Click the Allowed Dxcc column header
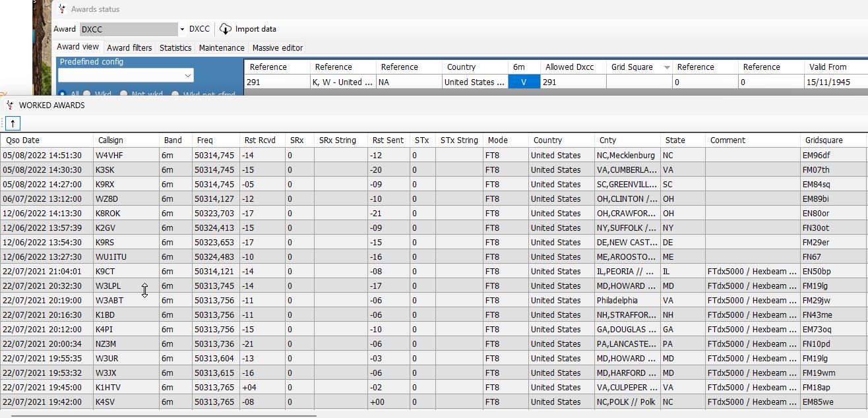The height and width of the screenshot is (418, 868). [x=573, y=67]
